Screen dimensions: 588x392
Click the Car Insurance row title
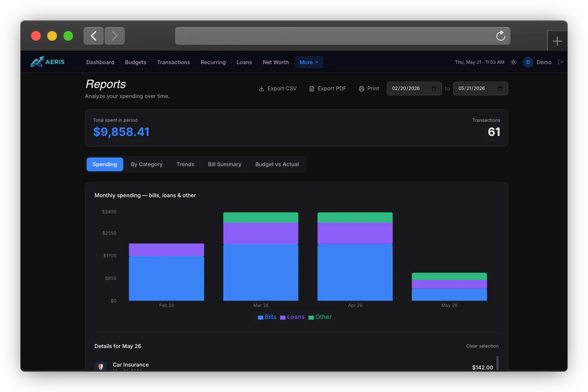click(x=131, y=365)
